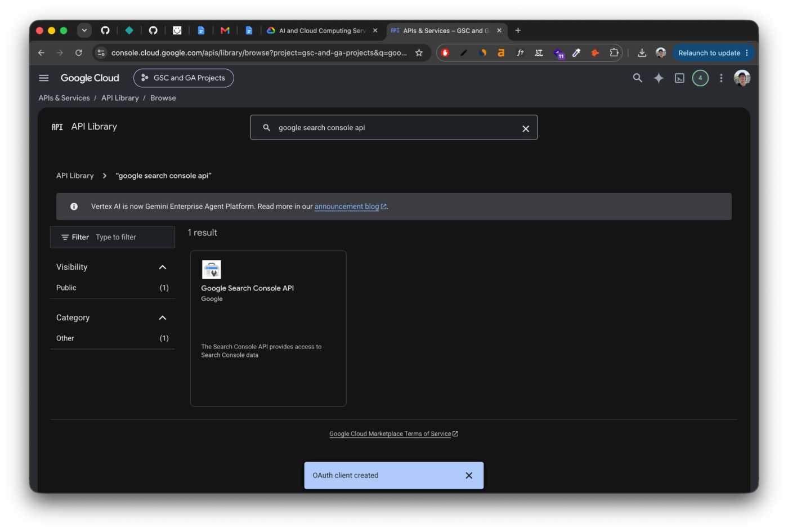Viewport: 788px width, 532px height.
Task: Bookmark this page with the star icon
Action: [x=419, y=53]
